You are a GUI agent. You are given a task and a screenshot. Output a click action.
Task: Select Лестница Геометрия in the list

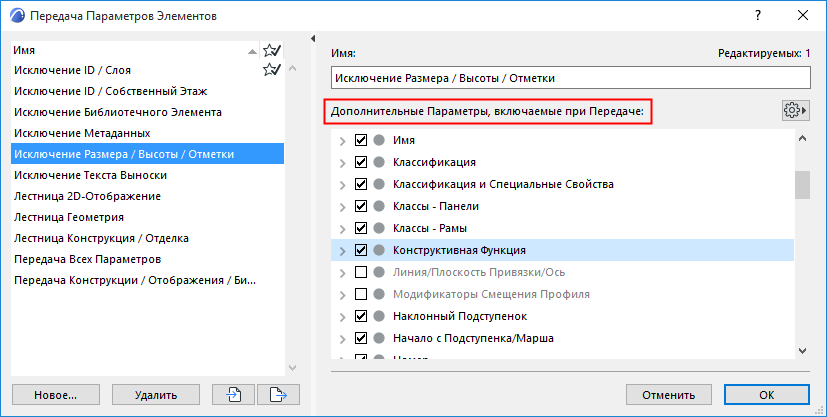tap(68, 217)
